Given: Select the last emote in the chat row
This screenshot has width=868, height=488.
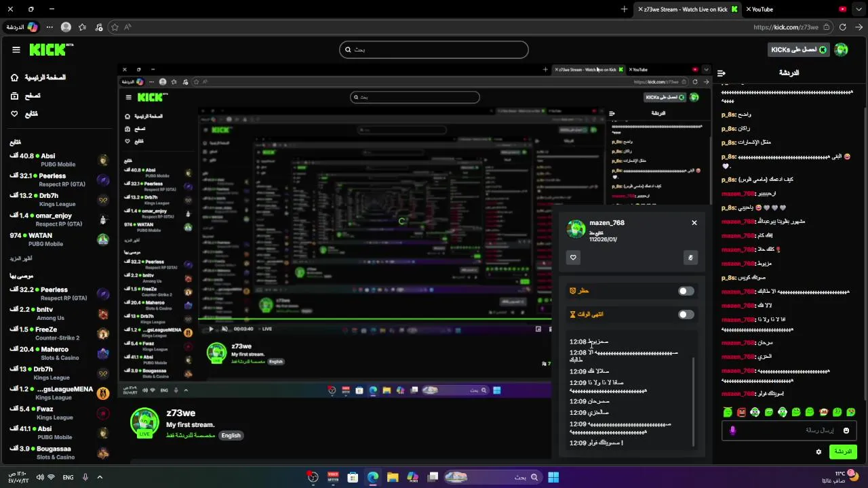Looking at the screenshot, I should point(851,412).
